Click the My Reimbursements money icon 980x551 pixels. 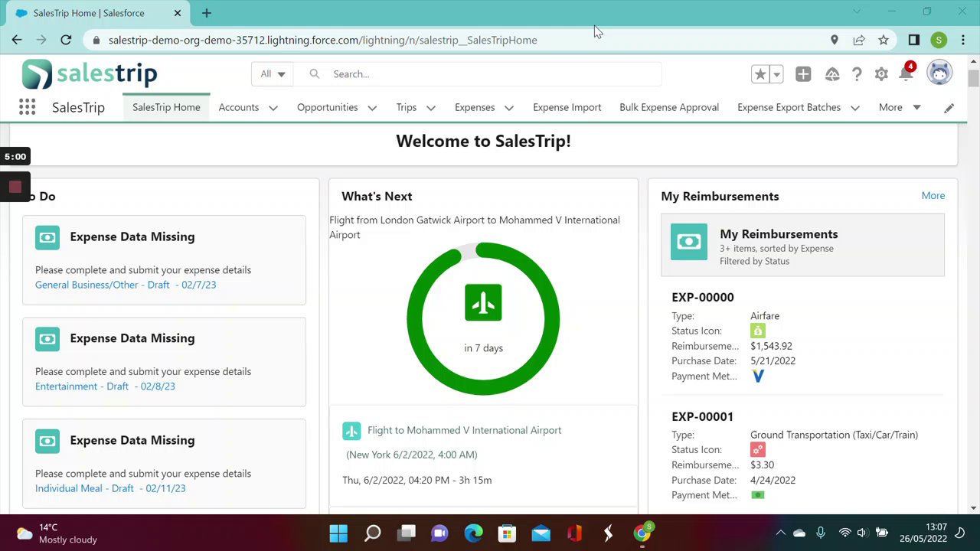tap(689, 242)
